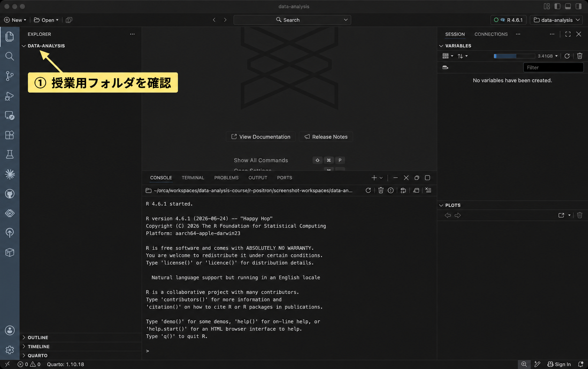Toggle full screen for Session pane
The height and width of the screenshot is (369, 588).
click(568, 34)
